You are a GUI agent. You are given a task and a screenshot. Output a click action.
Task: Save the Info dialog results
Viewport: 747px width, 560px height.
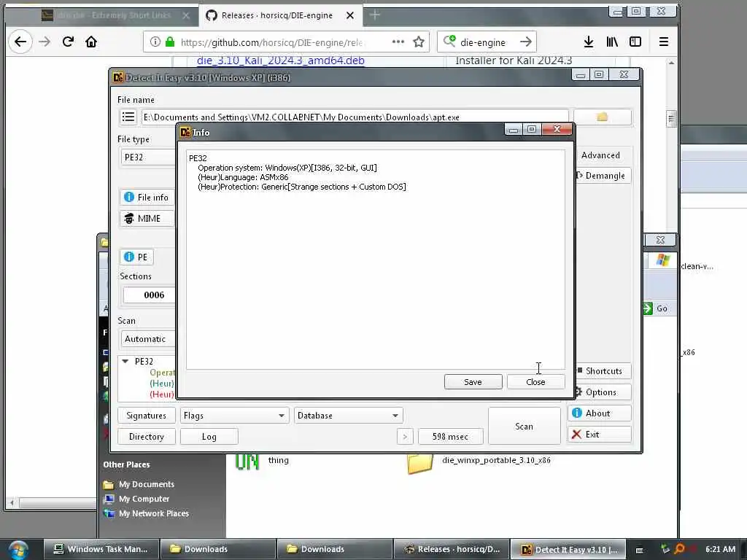point(473,382)
